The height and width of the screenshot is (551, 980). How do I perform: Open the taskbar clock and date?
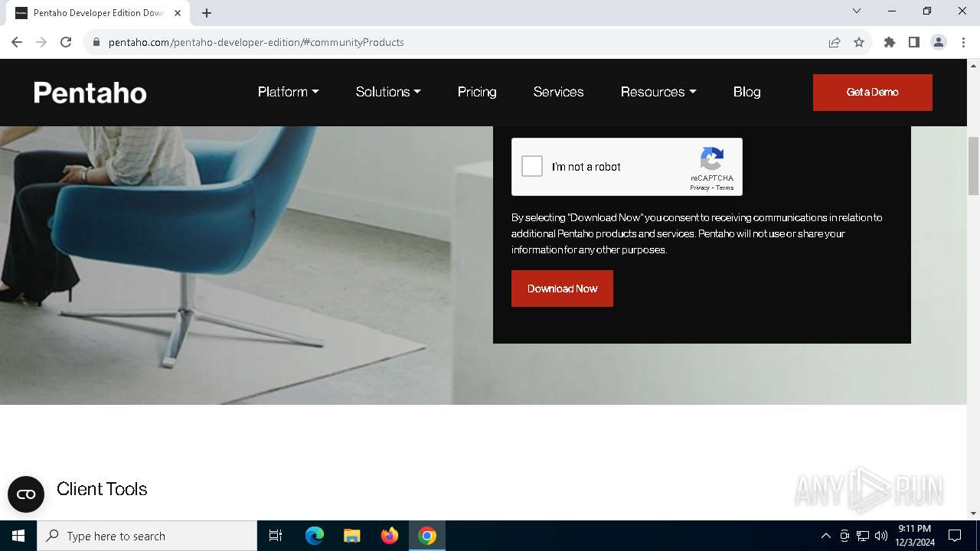[915, 536]
